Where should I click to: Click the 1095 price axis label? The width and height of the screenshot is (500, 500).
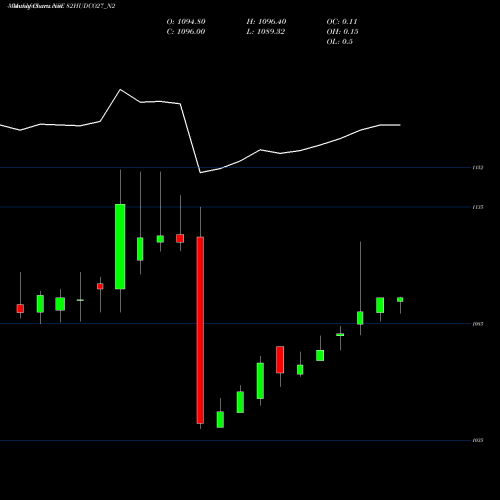(x=478, y=324)
